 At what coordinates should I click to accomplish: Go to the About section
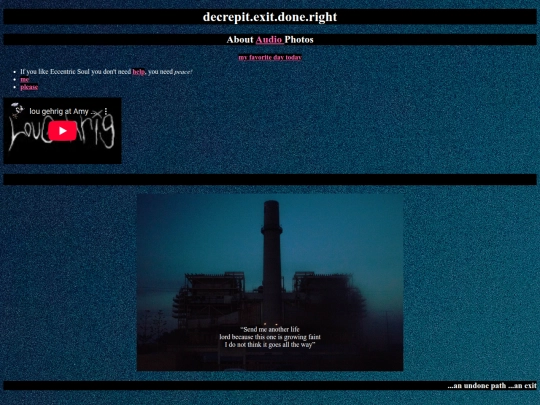(x=240, y=40)
